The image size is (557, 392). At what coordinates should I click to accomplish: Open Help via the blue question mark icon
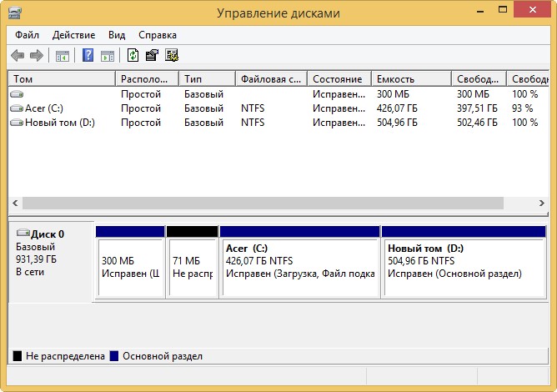pos(88,56)
